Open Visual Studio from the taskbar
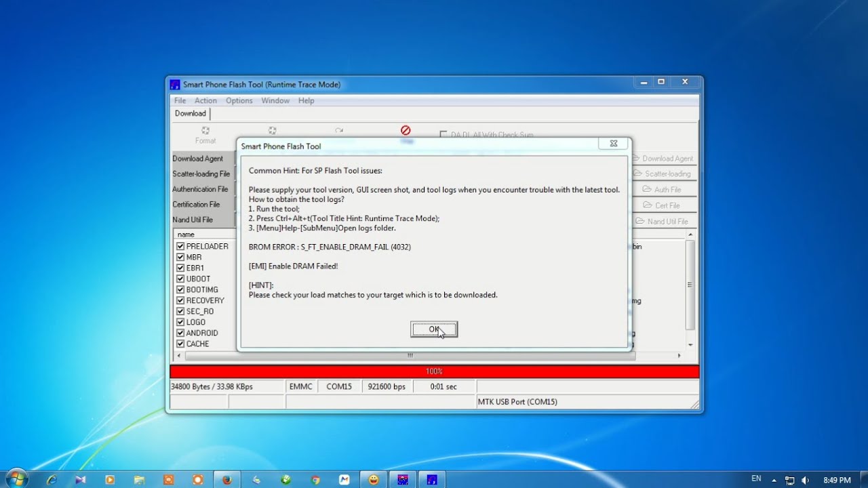868x488 pixels. click(81, 479)
